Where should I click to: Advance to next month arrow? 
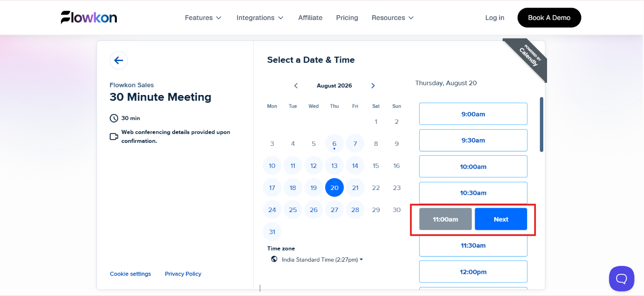[373, 86]
